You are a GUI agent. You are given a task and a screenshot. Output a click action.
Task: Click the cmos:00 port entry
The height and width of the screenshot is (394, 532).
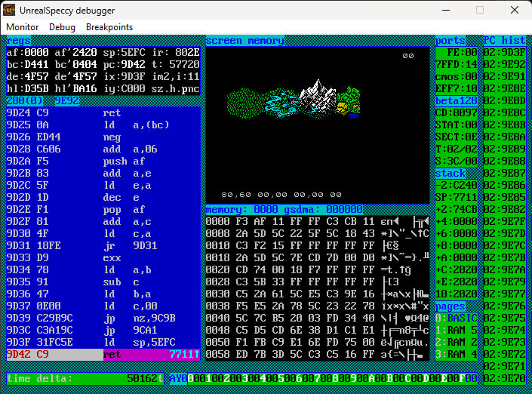point(457,77)
